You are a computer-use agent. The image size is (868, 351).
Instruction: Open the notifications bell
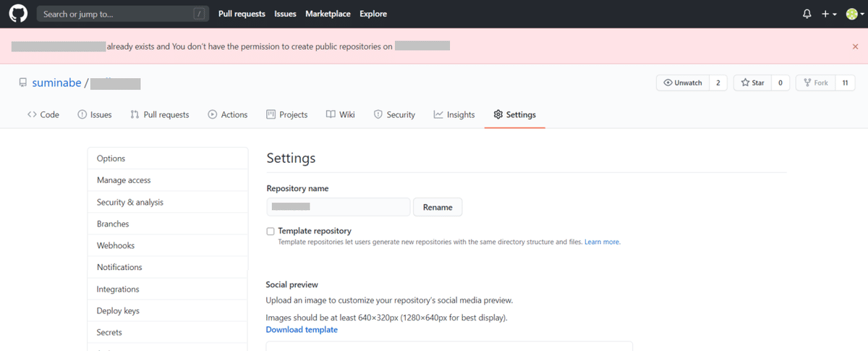[x=807, y=14]
